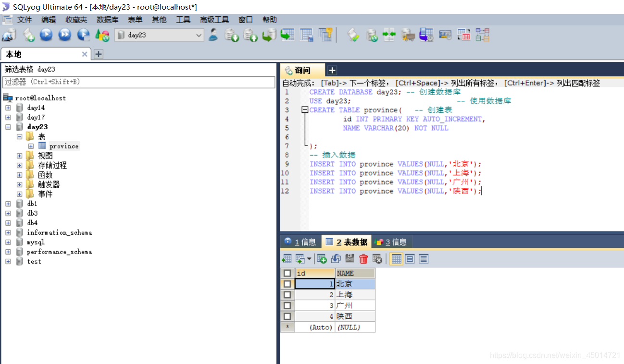Image resolution: width=624 pixels, height=364 pixels.
Task: Switch to the 1 信息 tab
Action: coord(300,242)
